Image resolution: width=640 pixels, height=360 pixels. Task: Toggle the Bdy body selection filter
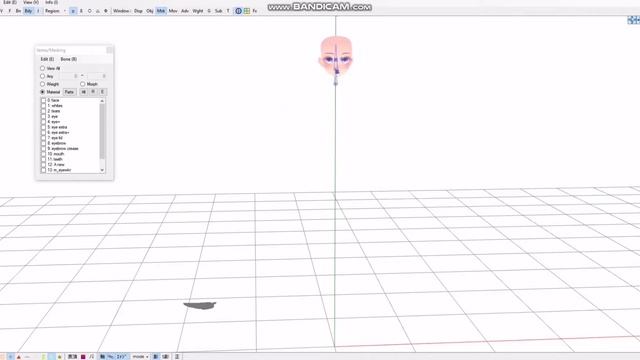(28, 11)
